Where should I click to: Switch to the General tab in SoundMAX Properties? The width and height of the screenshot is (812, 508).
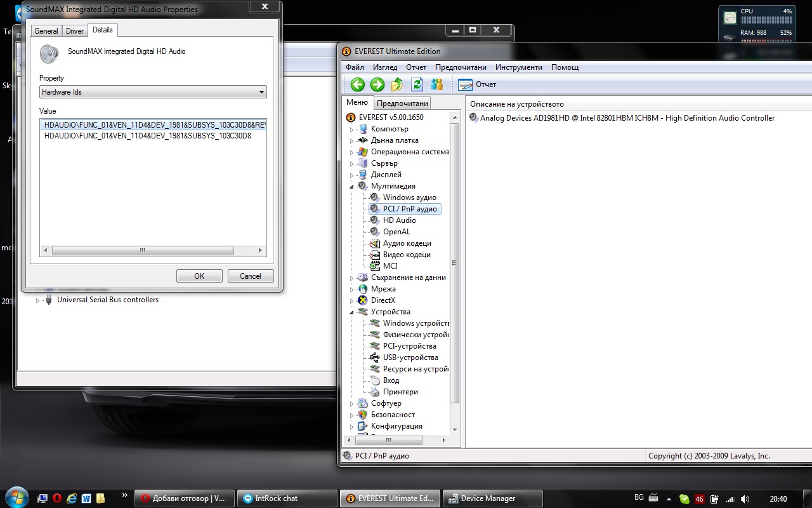(x=46, y=31)
